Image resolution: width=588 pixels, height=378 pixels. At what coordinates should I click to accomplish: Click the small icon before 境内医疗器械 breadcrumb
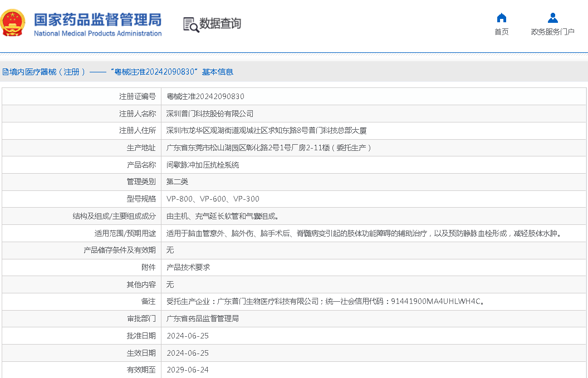4,72
